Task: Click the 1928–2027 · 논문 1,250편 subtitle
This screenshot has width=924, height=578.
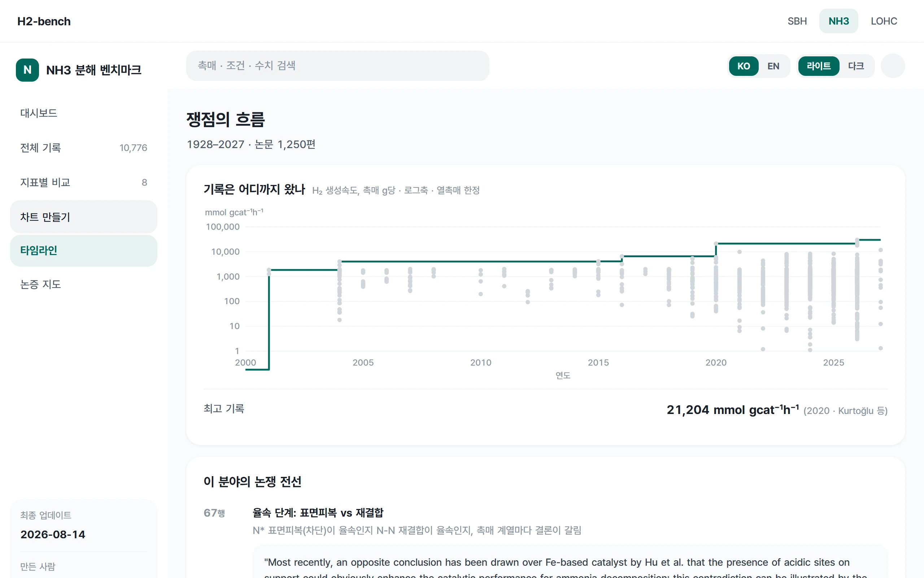Action: pos(251,144)
